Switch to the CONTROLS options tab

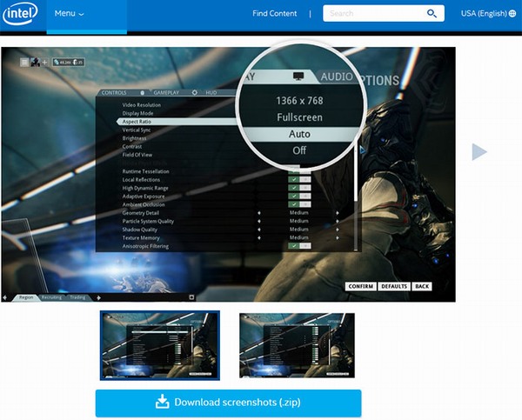(114, 92)
